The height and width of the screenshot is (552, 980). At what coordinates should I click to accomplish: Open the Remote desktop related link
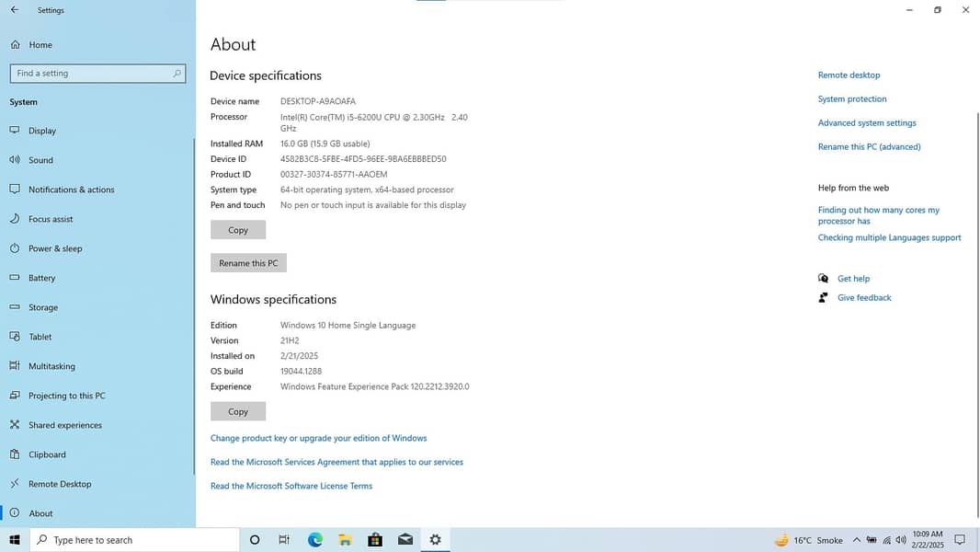point(849,75)
